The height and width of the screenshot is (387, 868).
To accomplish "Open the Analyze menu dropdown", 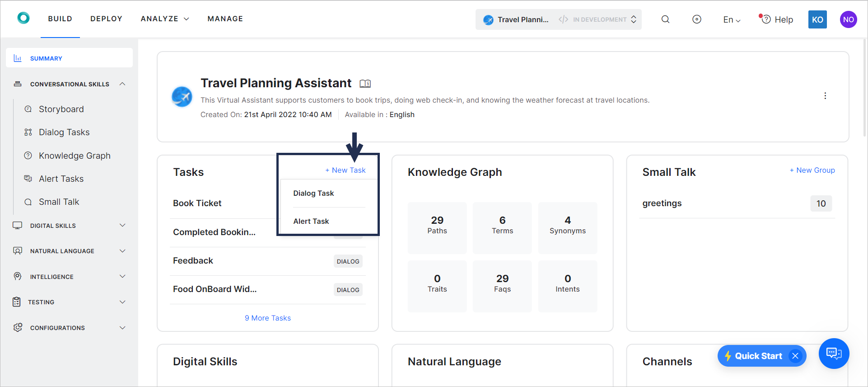I will coord(165,19).
